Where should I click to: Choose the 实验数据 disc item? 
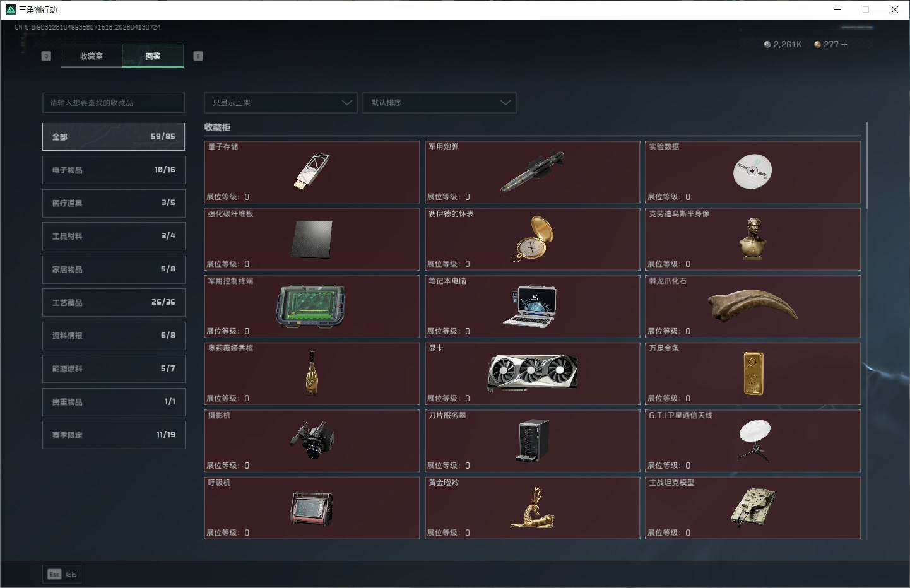click(x=753, y=172)
